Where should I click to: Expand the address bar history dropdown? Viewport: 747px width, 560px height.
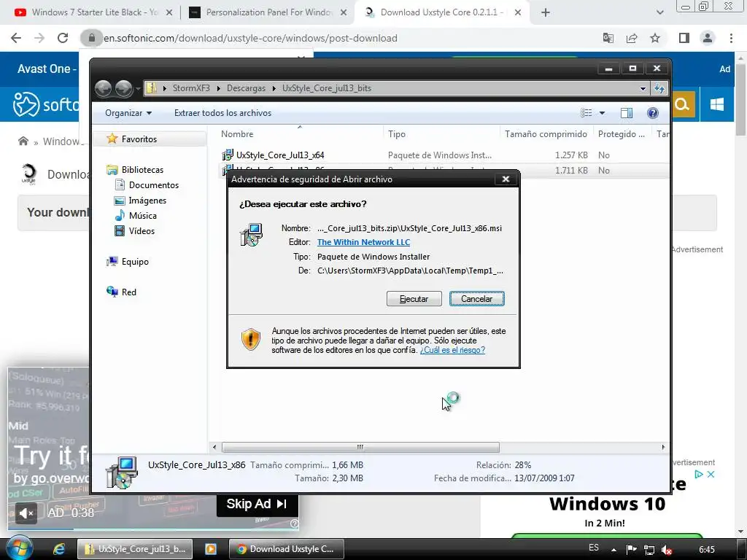point(643,88)
